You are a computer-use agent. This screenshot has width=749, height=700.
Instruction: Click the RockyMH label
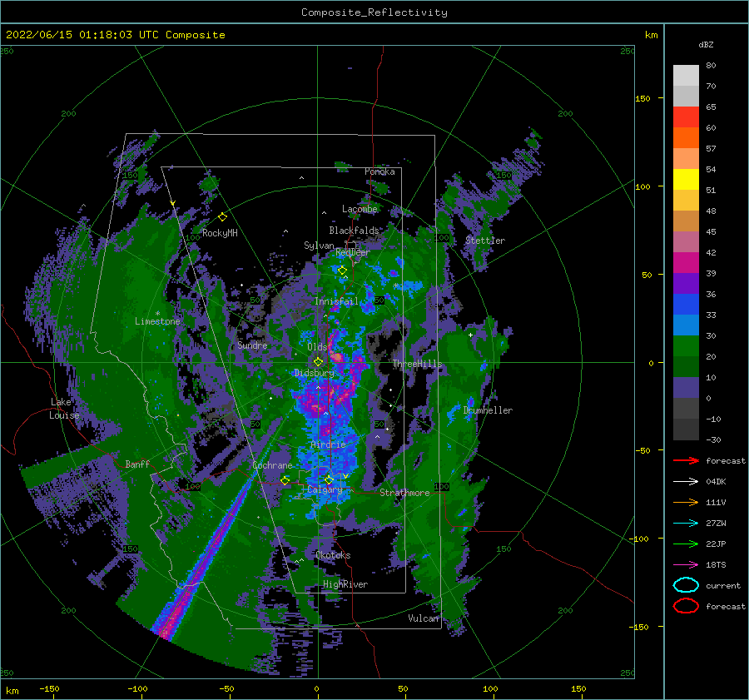click(220, 233)
